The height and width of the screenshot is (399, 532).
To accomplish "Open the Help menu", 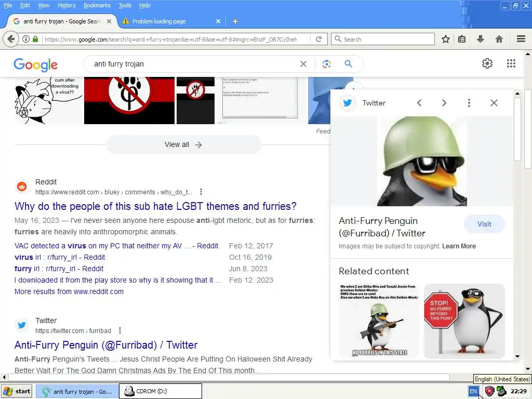I will 145,5.
